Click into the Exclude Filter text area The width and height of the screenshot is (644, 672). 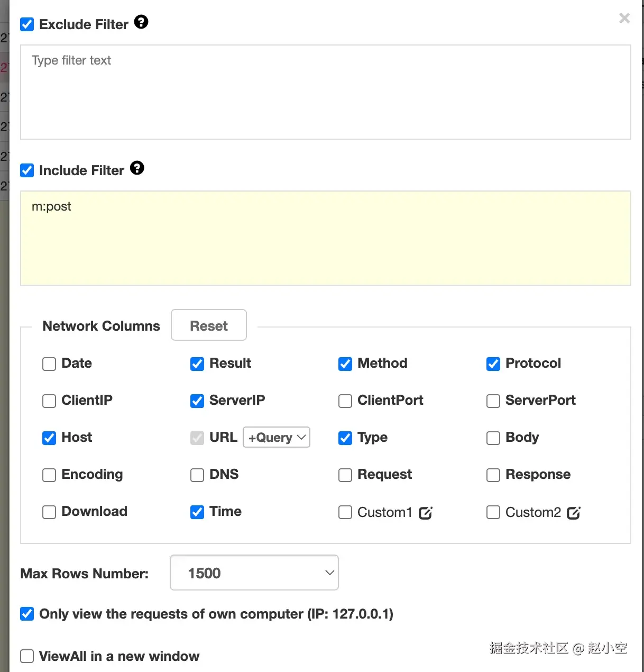(x=325, y=93)
